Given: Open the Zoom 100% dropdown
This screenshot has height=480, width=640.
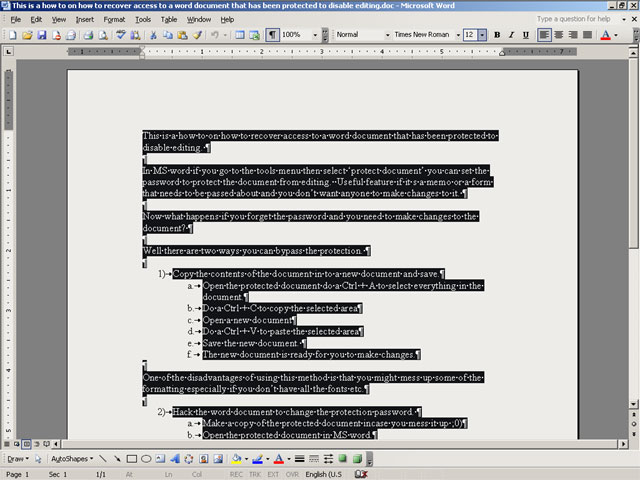Looking at the screenshot, I should [315, 35].
